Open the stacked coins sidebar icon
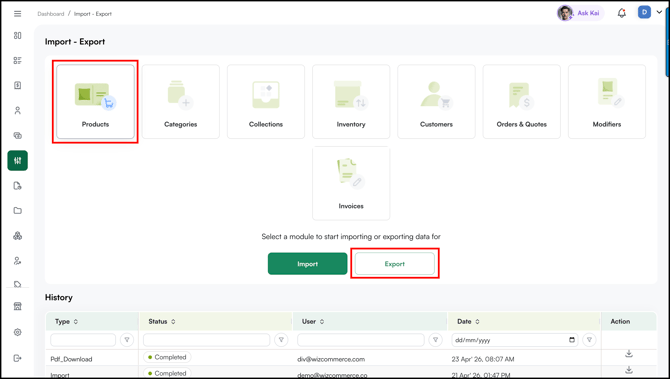Image resolution: width=670 pixels, height=379 pixels. 18,135
